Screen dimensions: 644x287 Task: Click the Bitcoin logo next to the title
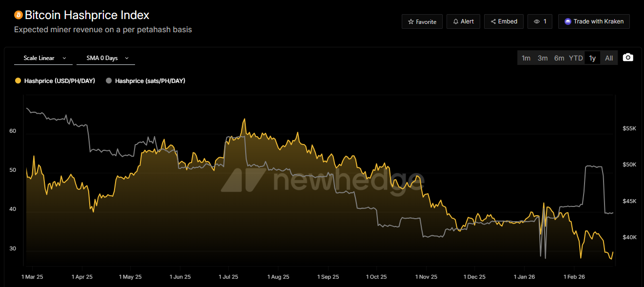click(x=18, y=15)
